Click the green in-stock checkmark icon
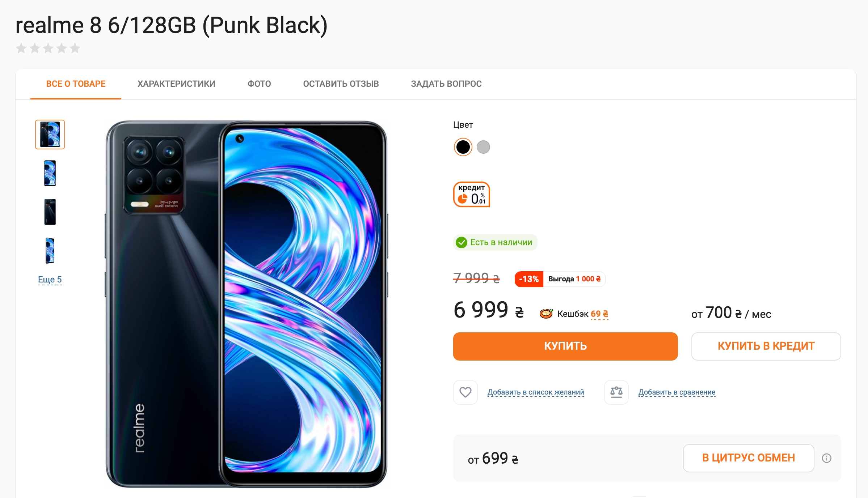This screenshot has width=868, height=498. point(462,242)
